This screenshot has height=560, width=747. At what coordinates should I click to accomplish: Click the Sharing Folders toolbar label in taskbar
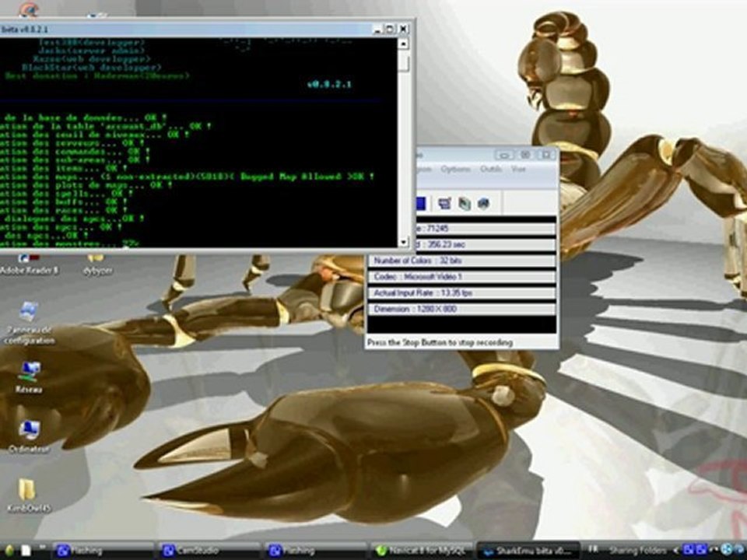coord(637,551)
